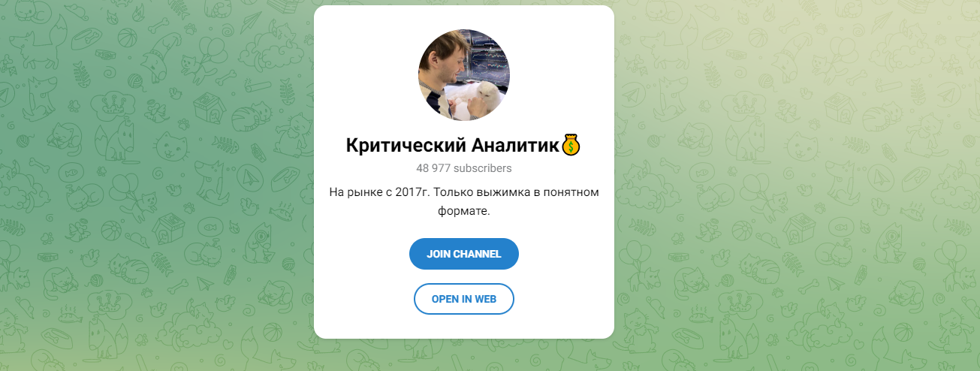Click the money bag emoji beside title
Image resolution: width=980 pixels, height=371 pixels.
pos(572,145)
